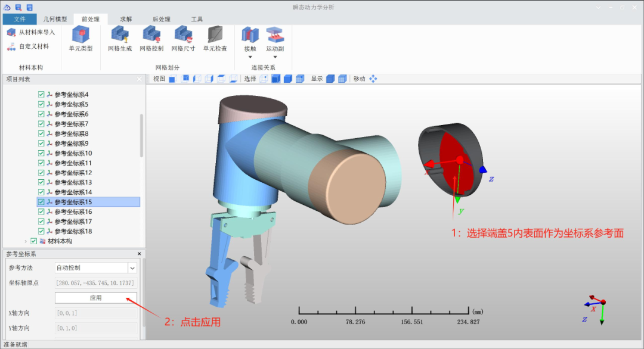Choose mesh element selection mode icon

300,79
